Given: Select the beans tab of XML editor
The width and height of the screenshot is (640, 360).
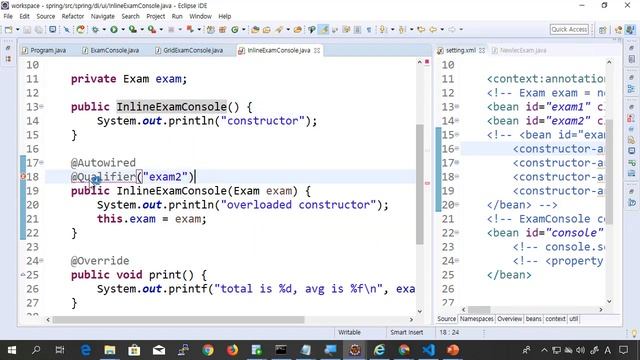Looking at the screenshot, I should point(533,319).
